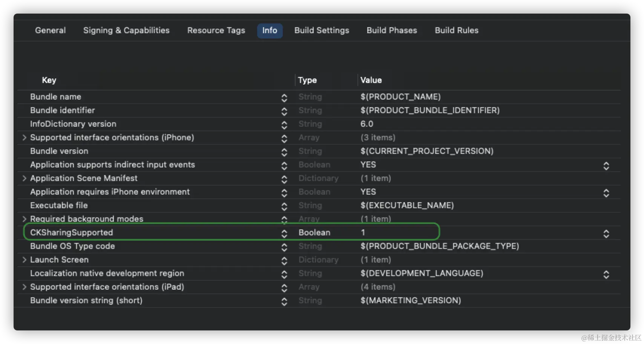Expand Required background modes array
644x344 pixels.
pyautogui.click(x=25, y=219)
